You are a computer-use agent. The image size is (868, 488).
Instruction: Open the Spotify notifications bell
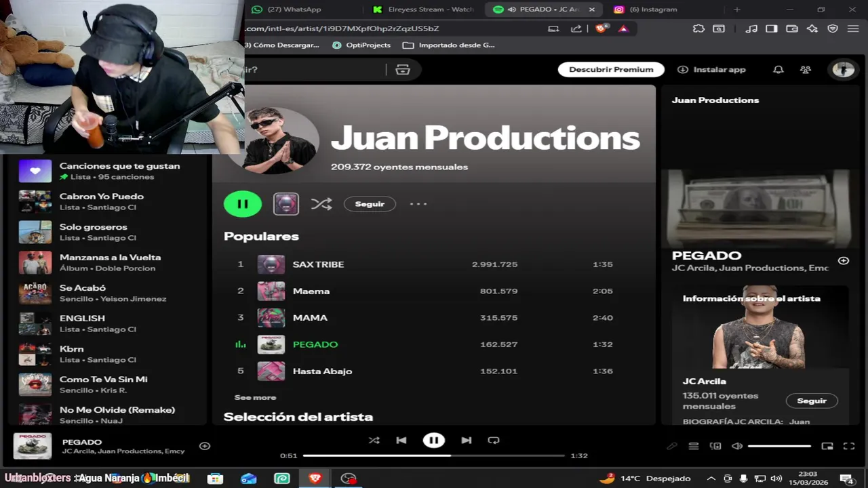[778, 69]
